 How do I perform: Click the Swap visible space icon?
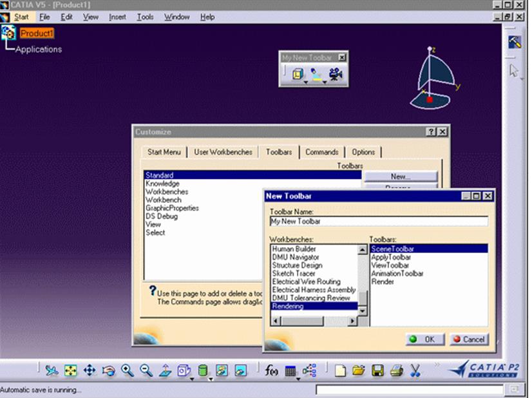[240, 370]
